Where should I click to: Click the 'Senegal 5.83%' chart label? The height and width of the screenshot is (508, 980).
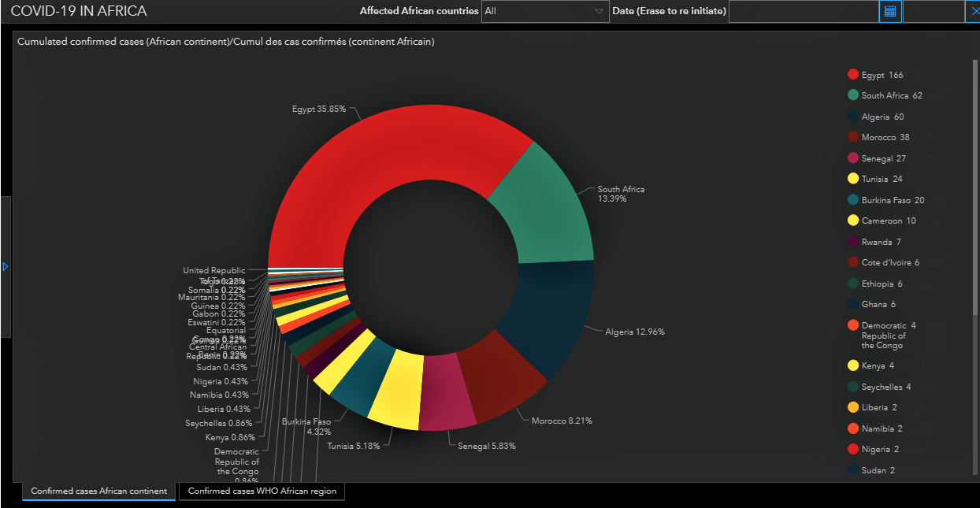[487, 446]
